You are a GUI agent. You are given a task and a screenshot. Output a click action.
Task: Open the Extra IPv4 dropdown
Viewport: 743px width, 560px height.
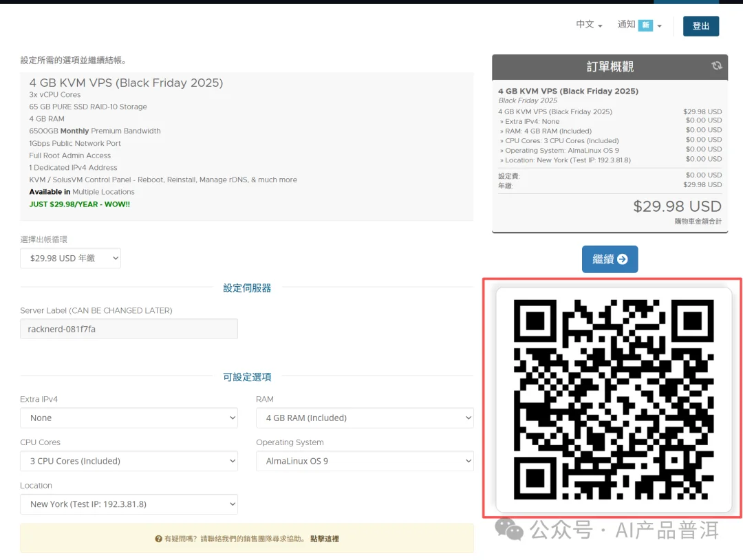[129, 418]
